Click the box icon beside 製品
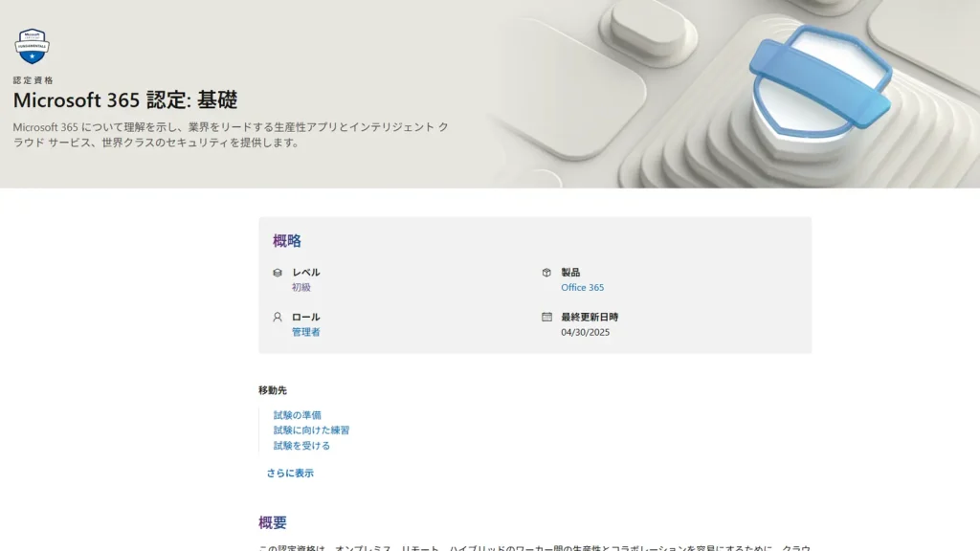Viewport: 980px width, 551px height. tap(546, 273)
